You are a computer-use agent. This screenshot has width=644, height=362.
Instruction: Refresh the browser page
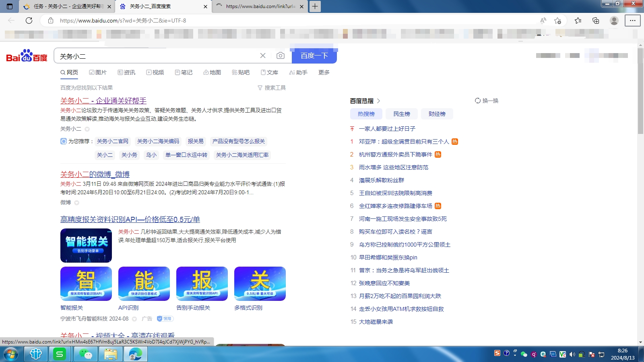pyautogui.click(x=29, y=21)
